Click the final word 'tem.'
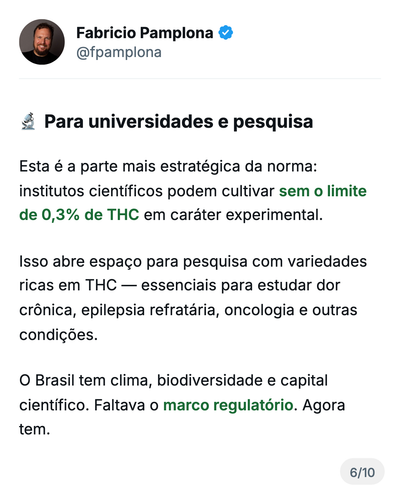The width and height of the screenshot is (400, 500). 34,429
